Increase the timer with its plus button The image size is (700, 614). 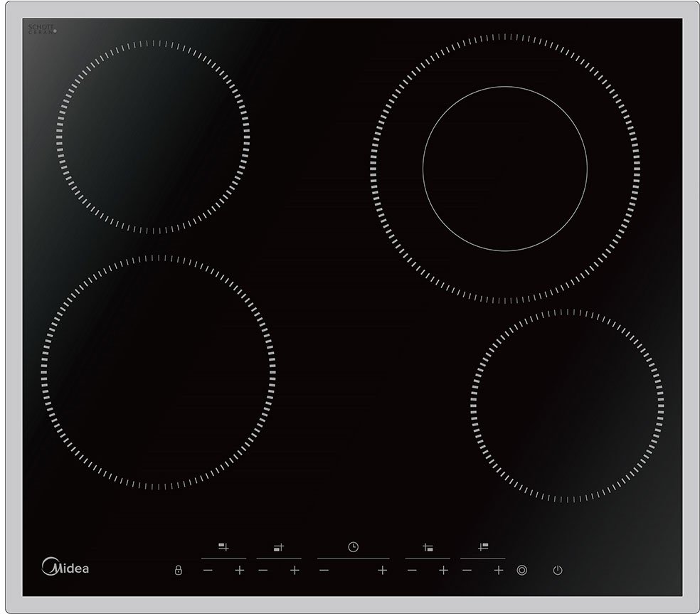pos(382,570)
